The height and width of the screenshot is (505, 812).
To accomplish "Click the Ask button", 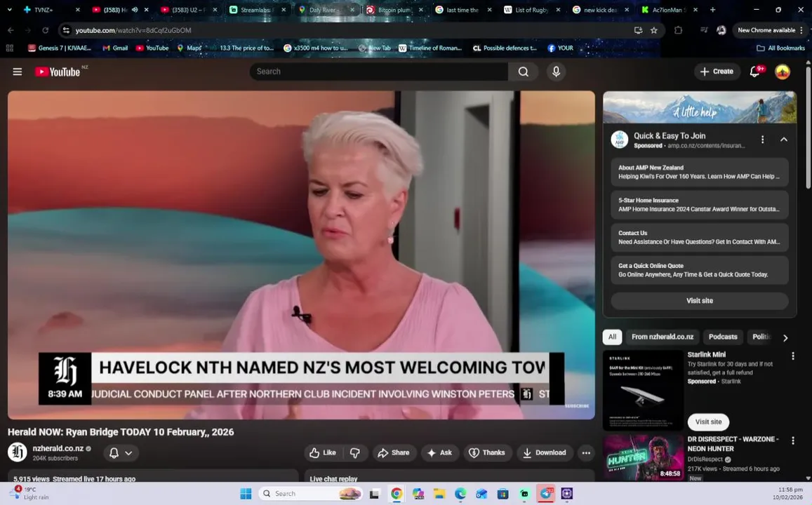I will coord(439,452).
